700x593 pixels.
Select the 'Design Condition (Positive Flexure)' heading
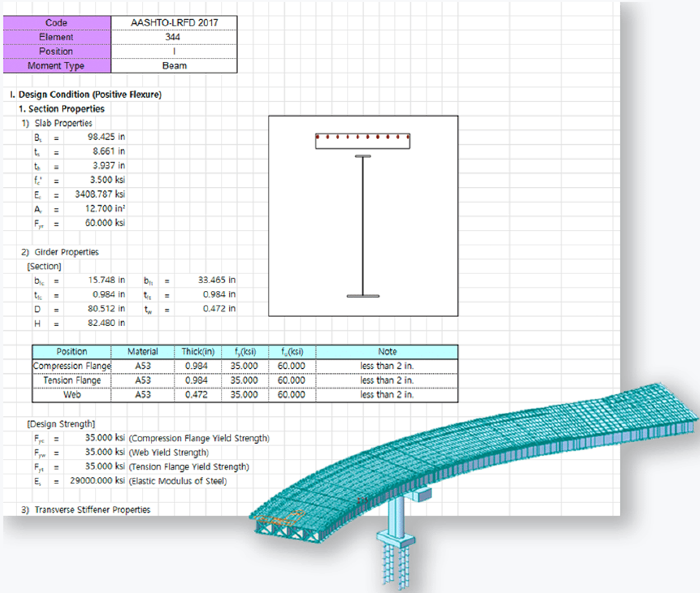(85, 94)
